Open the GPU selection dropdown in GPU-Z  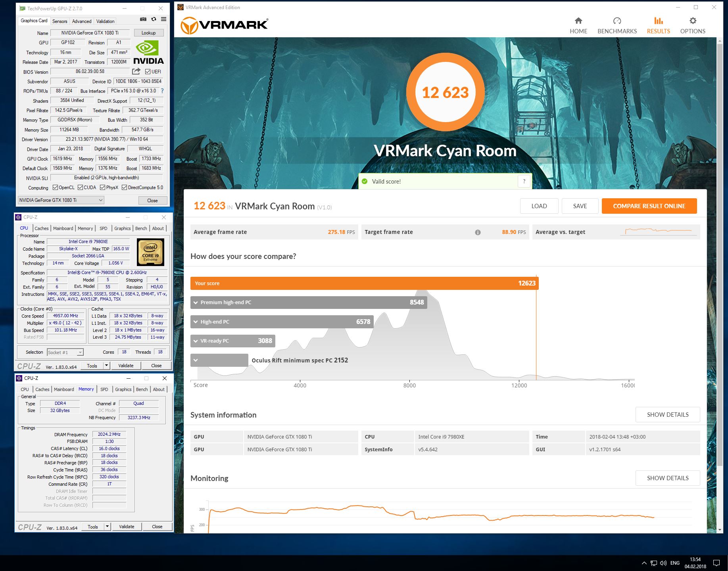[x=61, y=200]
